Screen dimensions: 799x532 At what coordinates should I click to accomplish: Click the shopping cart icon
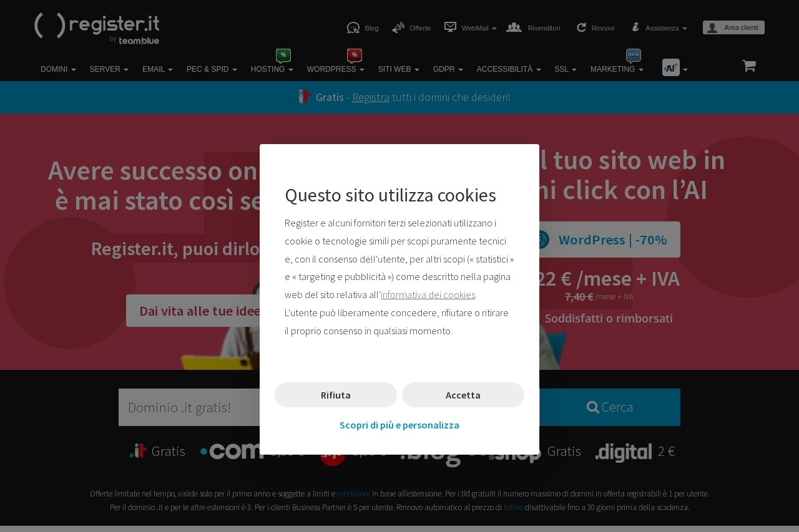[748, 66]
